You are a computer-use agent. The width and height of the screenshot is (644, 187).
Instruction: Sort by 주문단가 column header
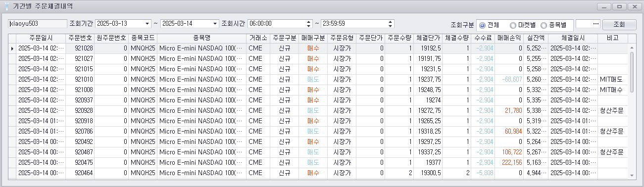coord(371,38)
